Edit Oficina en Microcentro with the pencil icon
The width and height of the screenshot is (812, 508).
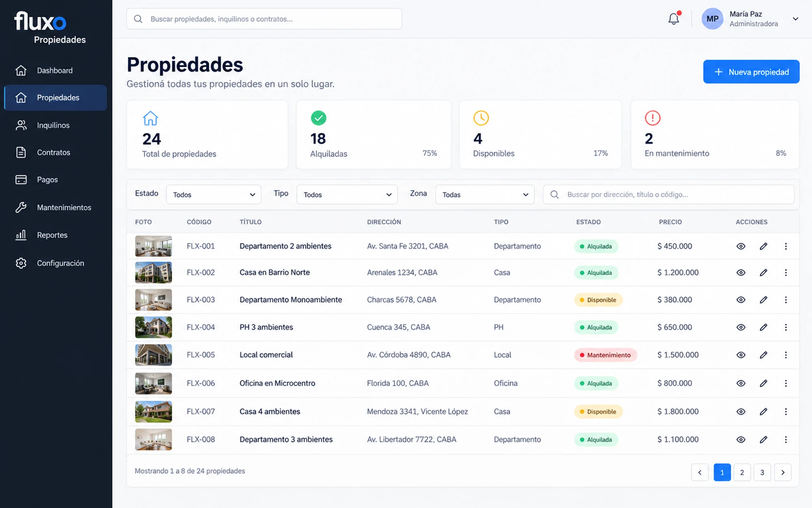tap(763, 383)
